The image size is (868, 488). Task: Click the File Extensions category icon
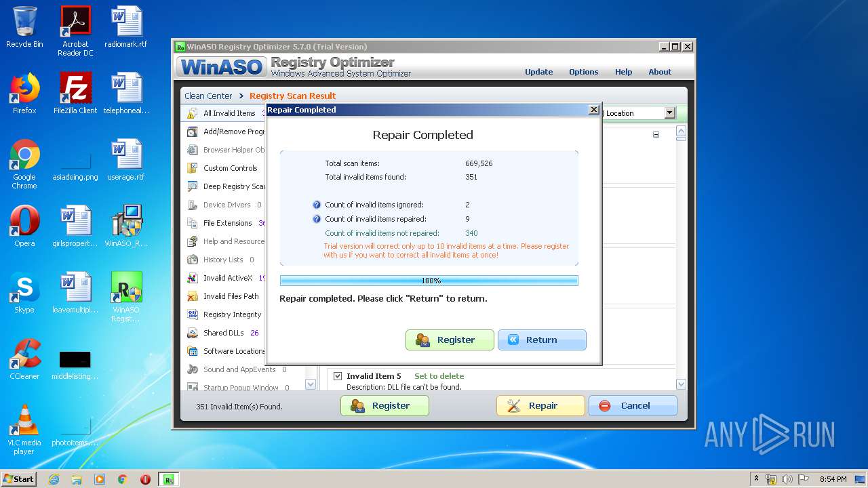[192, 223]
